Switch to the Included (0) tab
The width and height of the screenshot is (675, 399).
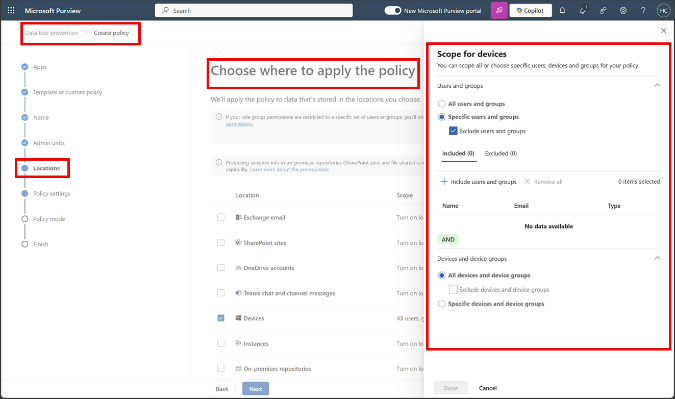[458, 153]
